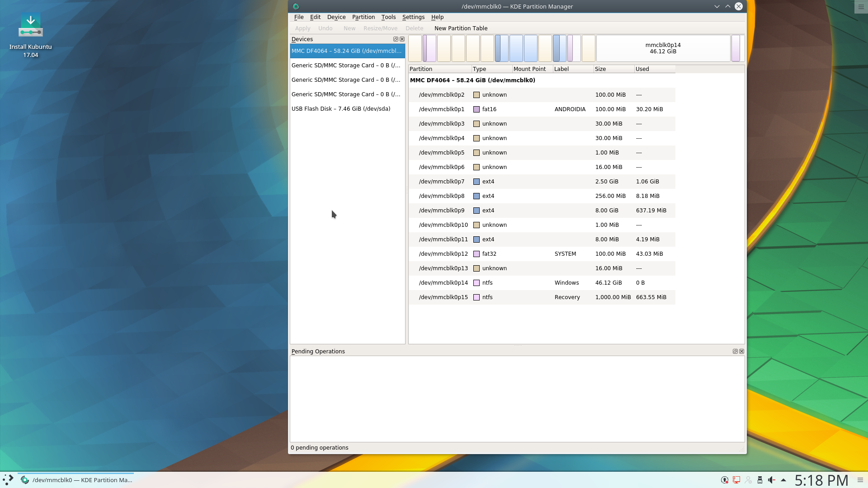Screen dimensions: 868x488
Task: Select the /dev/mmcblk0p5 partition row
Action: (542, 153)
